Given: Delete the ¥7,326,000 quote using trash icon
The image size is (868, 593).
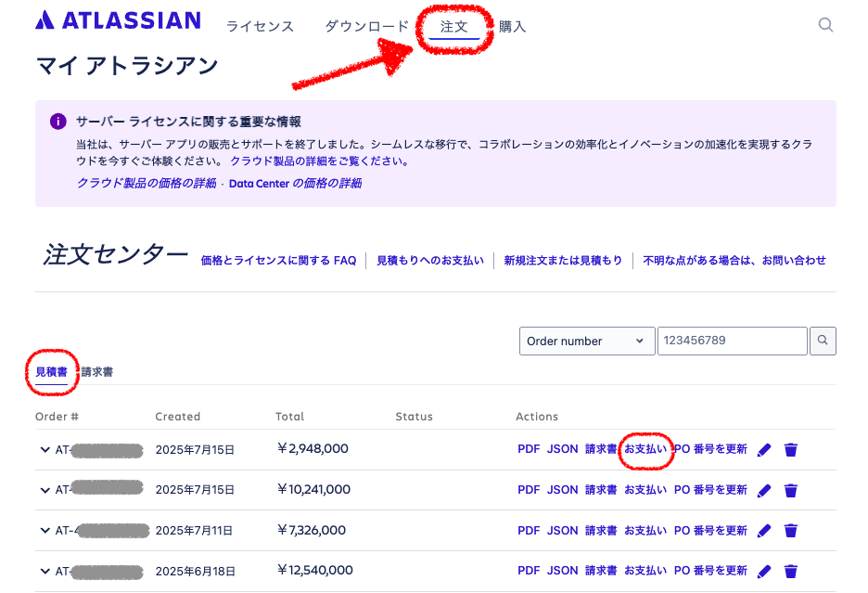Looking at the screenshot, I should point(791,531).
